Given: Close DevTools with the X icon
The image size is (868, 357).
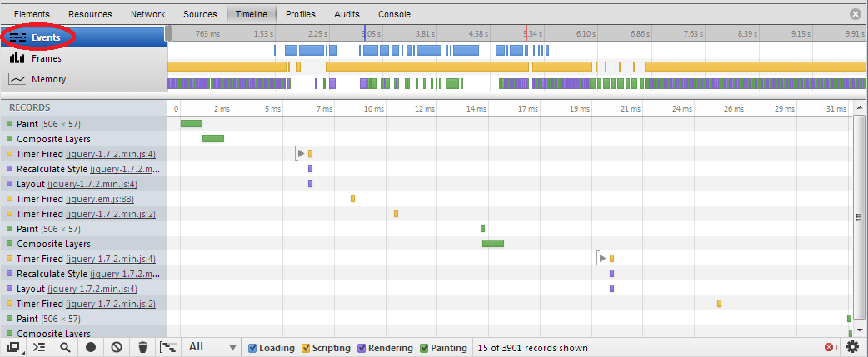Looking at the screenshot, I should (856, 14).
